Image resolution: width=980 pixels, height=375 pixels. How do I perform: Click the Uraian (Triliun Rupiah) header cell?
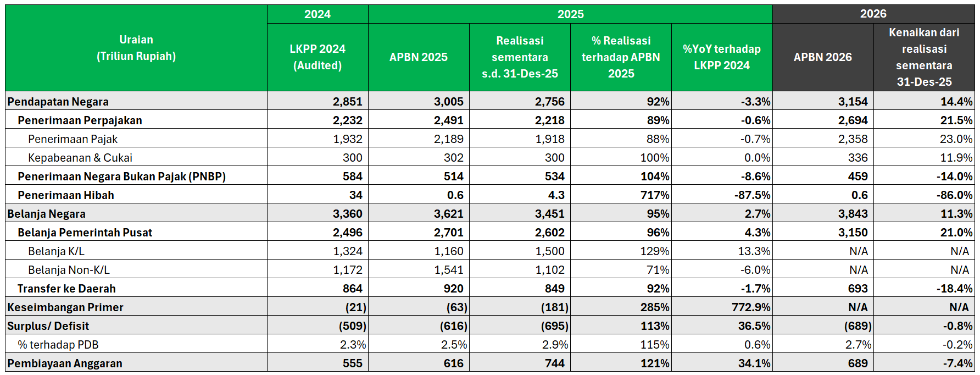click(136, 48)
